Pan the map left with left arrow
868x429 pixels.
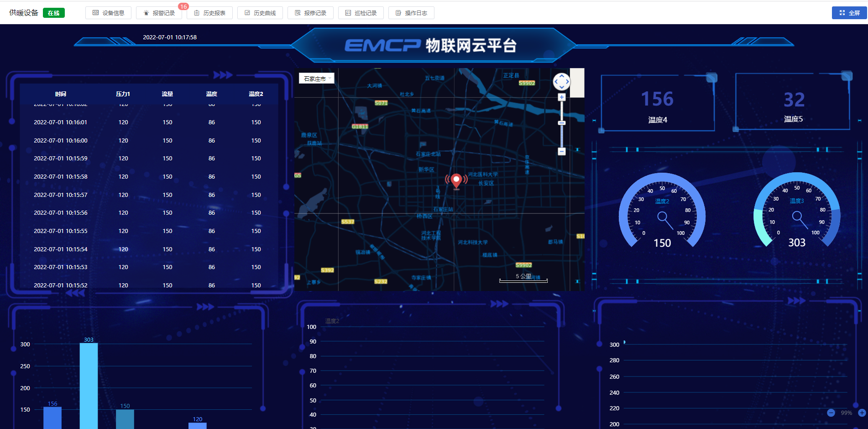[556, 82]
